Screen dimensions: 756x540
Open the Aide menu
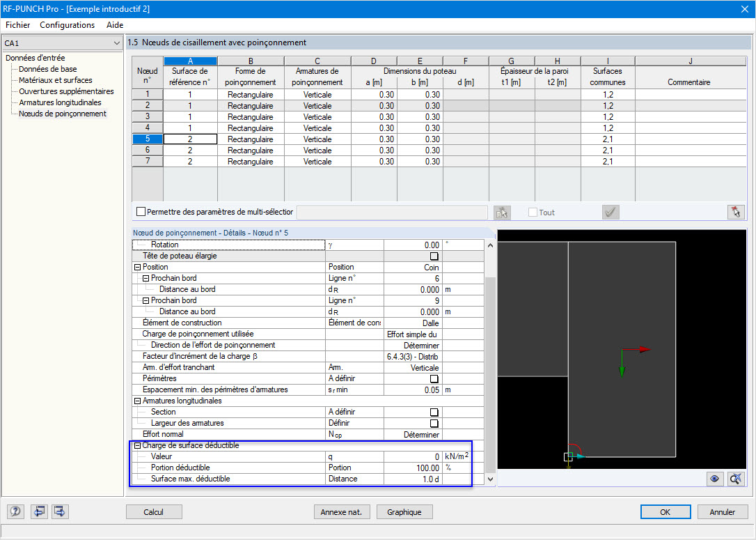click(115, 25)
